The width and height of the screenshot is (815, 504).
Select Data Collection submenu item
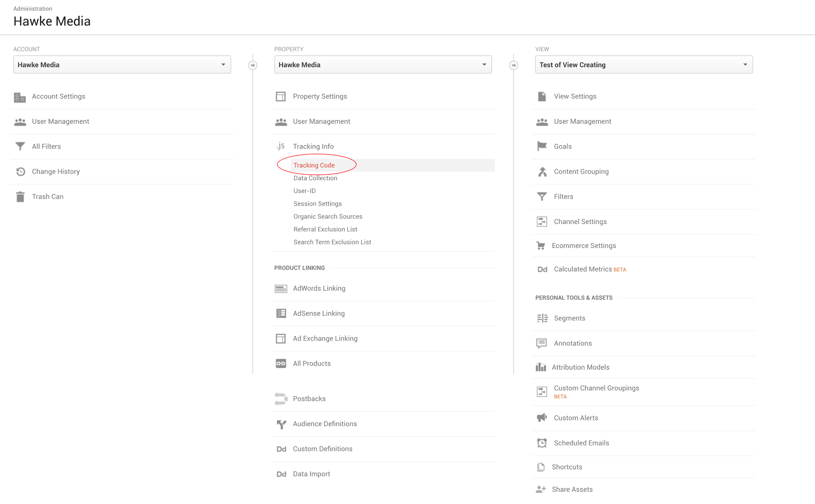(x=315, y=178)
